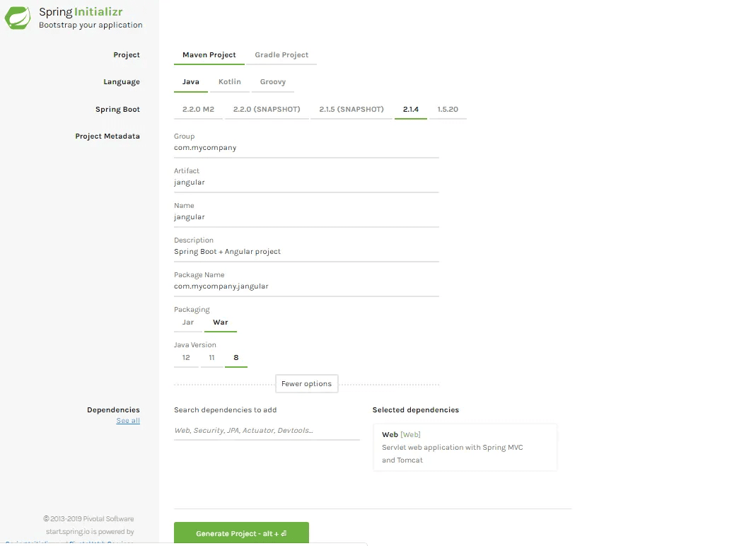This screenshot has height=546, width=756.
Task: Click the Group input field
Action: click(306, 149)
